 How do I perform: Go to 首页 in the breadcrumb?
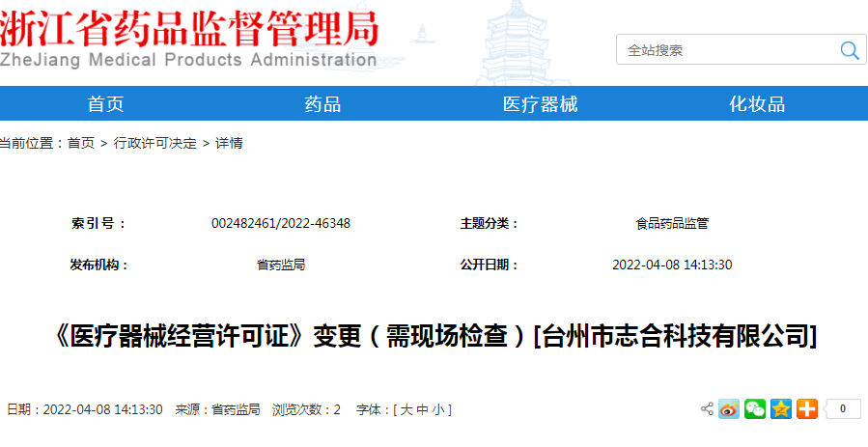[81, 143]
